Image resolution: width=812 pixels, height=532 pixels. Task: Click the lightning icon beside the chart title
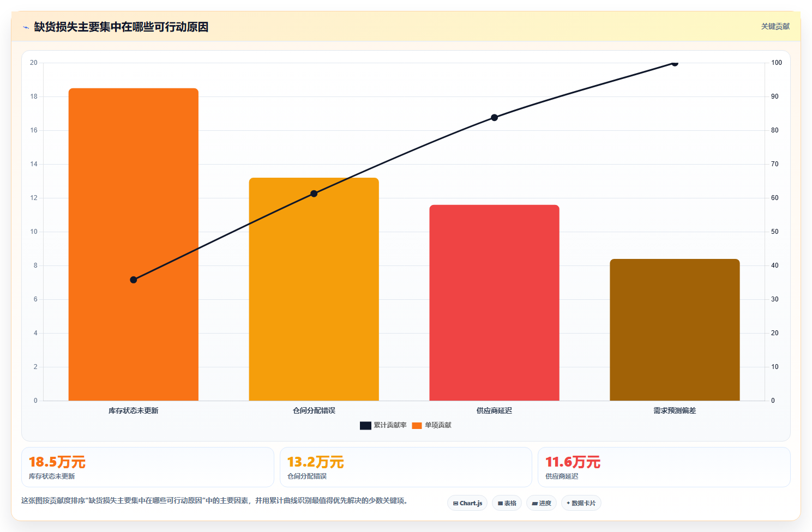click(x=26, y=27)
